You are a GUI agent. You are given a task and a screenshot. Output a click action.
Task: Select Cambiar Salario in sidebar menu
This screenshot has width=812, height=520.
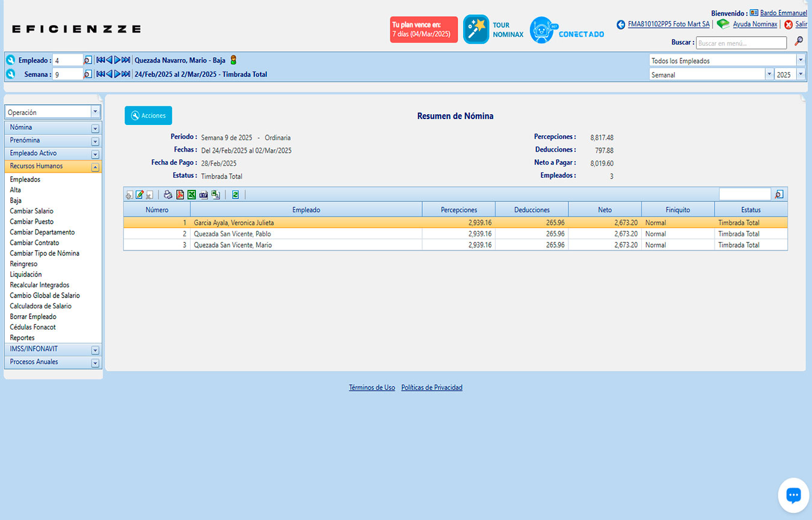[31, 211]
